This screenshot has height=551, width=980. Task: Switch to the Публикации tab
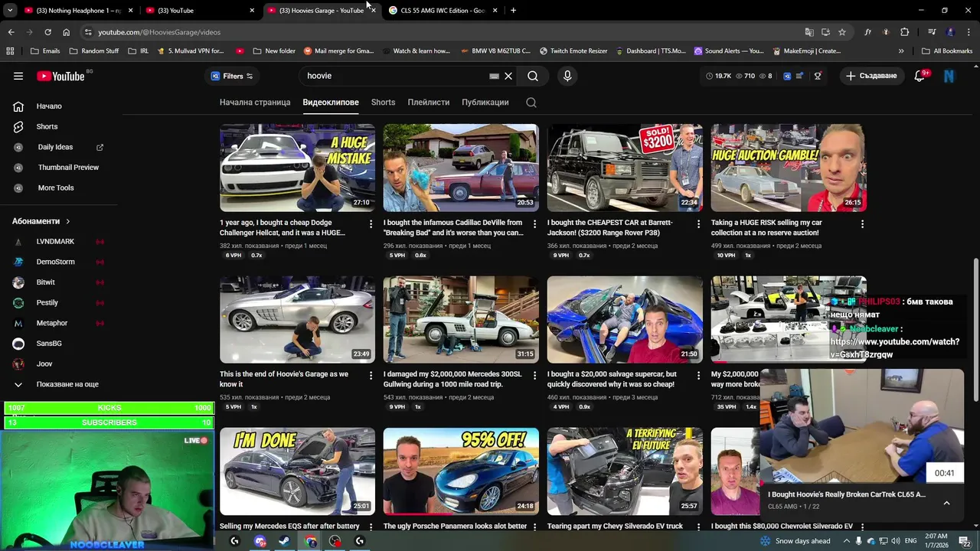click(485, 102)
